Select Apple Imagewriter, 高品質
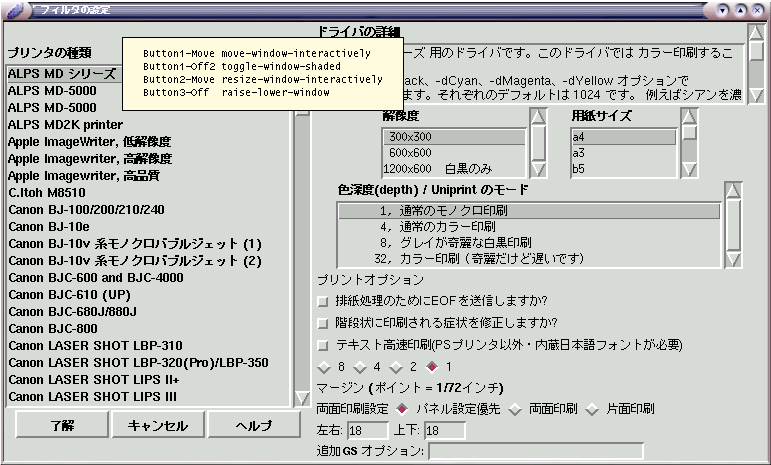The width and height of the screenshot is (771, 465). (148, 176)
